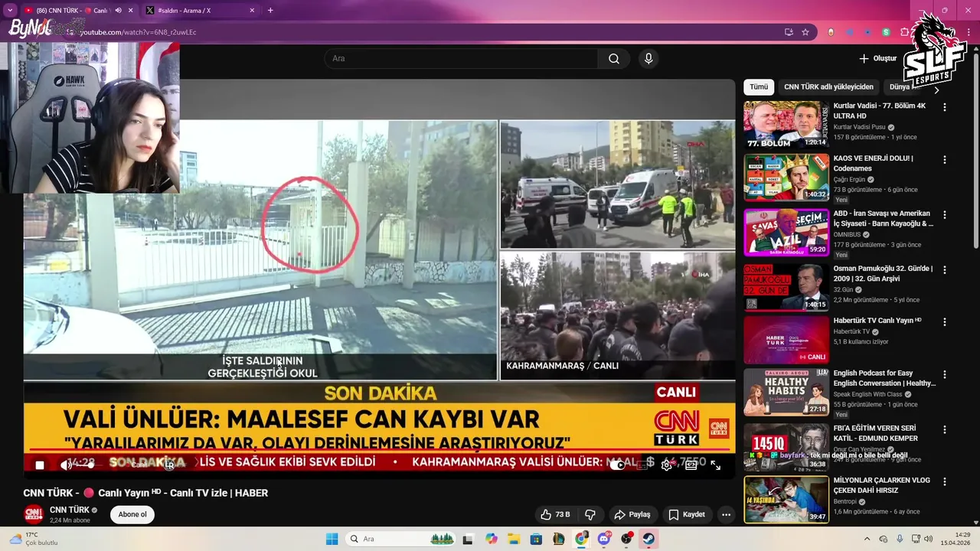
Task: Select the CNN TÜRK adlı yükleyiciden chip
Action: coord(828,87)
